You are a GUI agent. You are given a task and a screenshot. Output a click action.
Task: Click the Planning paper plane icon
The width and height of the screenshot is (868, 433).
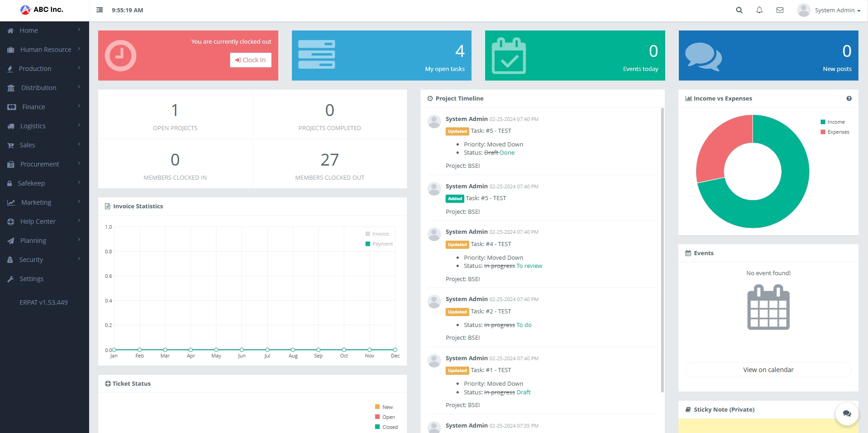[11, 241]
